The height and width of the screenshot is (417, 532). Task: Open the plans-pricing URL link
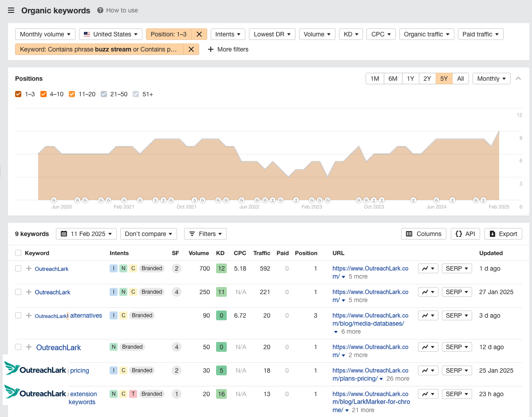(370, 374)
